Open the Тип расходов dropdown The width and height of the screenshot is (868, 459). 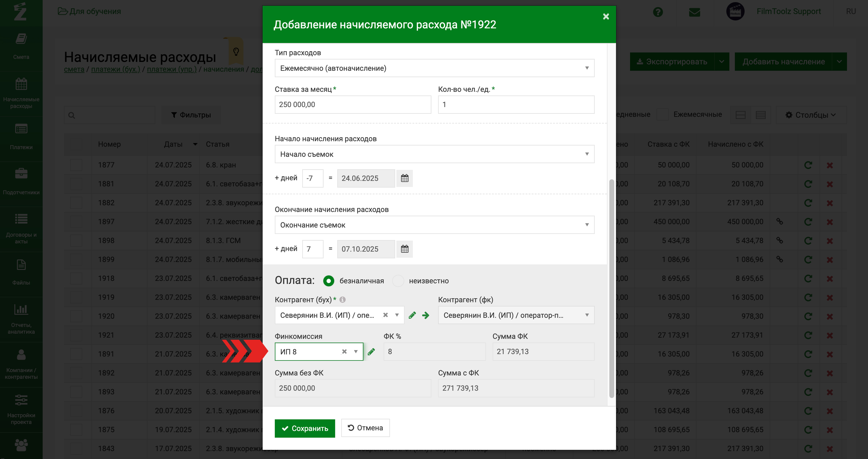click(x=434, y=68)
